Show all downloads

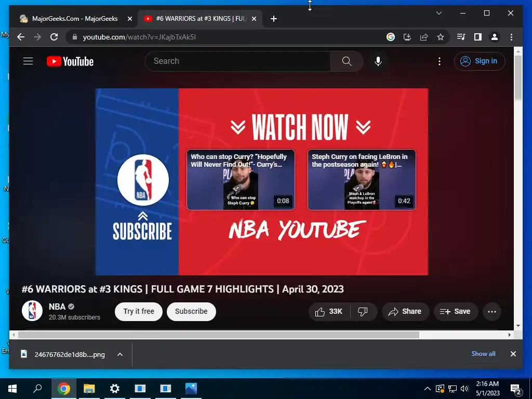pos(483,353)
